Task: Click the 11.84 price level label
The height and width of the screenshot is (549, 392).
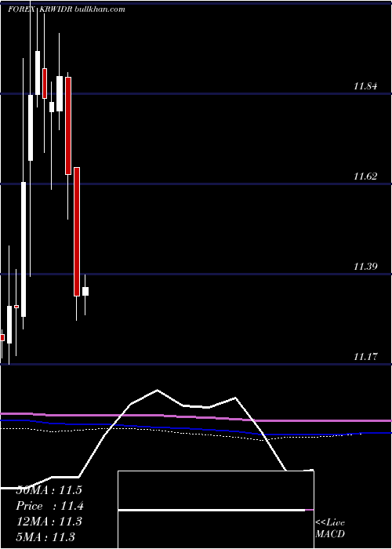Action: tap(365, 85)
